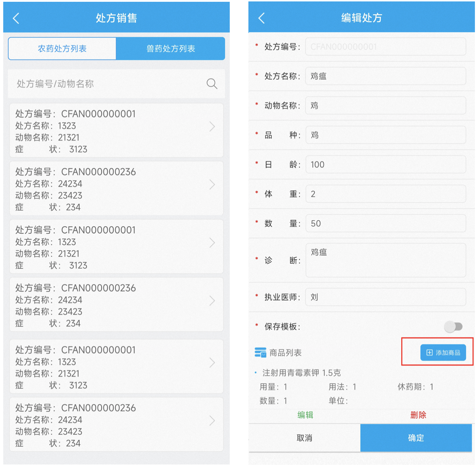Open first prescription CFAN000000001 arrow
This screenshot has height=467, width=476.
click(212, 127)
